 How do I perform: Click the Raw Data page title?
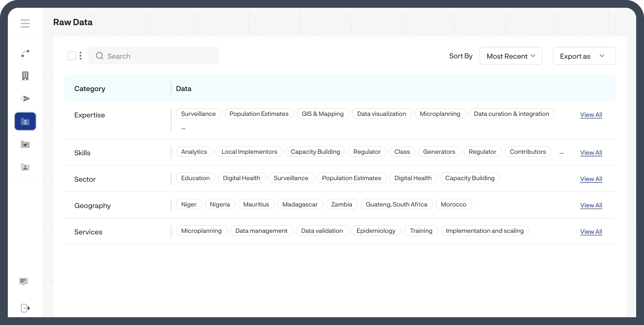click(73, 22)
